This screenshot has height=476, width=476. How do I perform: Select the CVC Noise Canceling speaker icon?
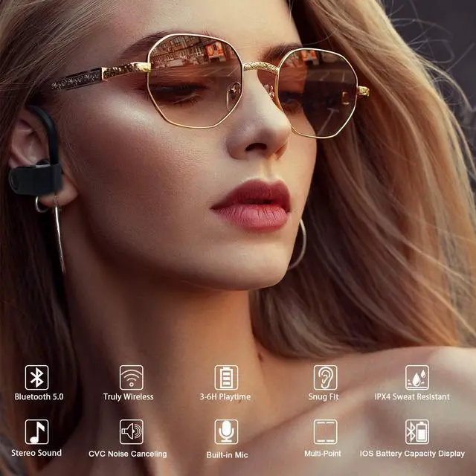pyautogui.click(x=132, y=431)
